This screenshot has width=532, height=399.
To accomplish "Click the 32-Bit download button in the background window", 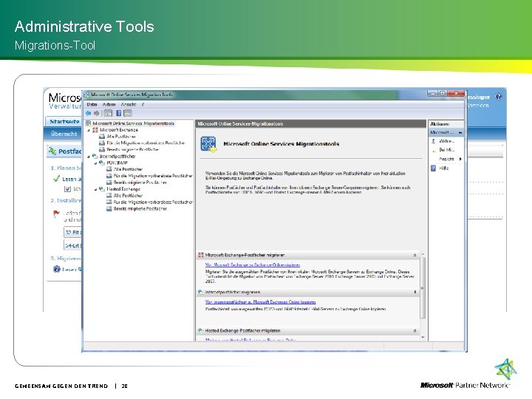I will tap(72, 233).
